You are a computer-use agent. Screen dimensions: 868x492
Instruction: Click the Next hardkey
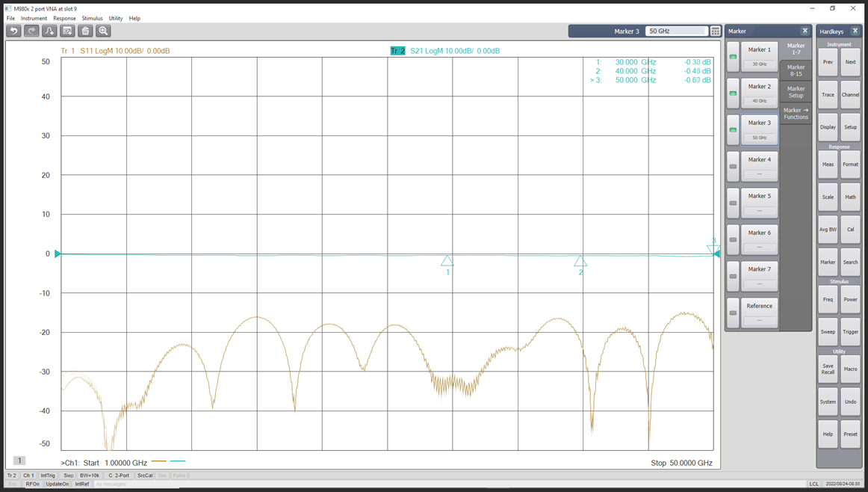coord(850,63)
